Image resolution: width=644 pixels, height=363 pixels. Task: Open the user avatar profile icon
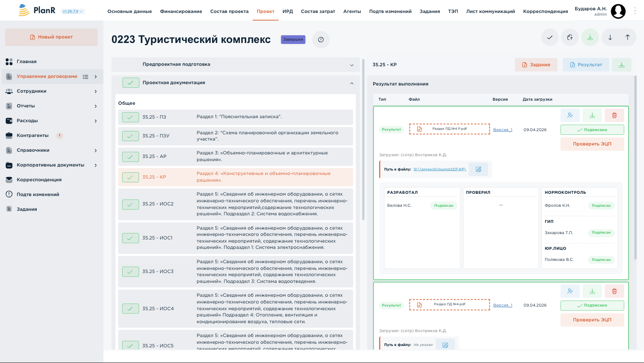point(618,11)
